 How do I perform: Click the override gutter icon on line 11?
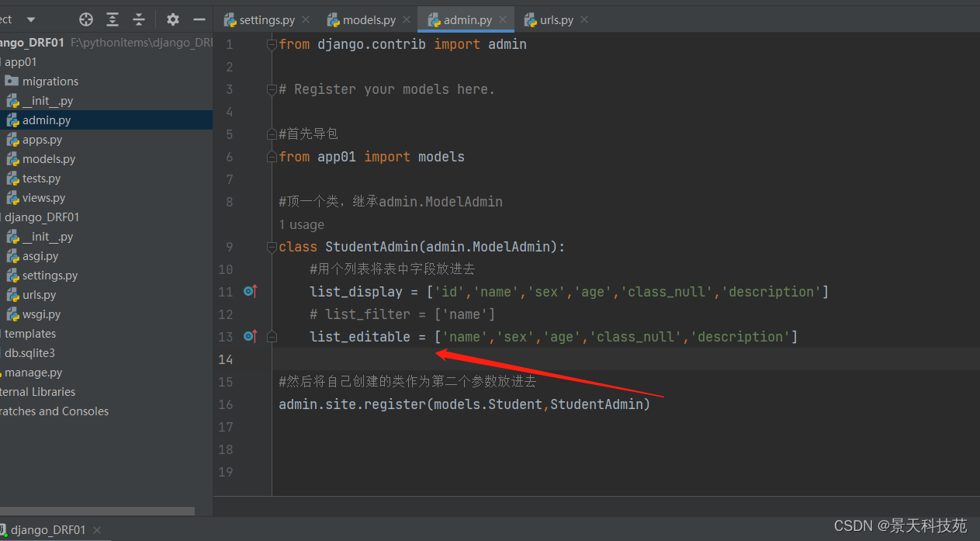point(249,291)
